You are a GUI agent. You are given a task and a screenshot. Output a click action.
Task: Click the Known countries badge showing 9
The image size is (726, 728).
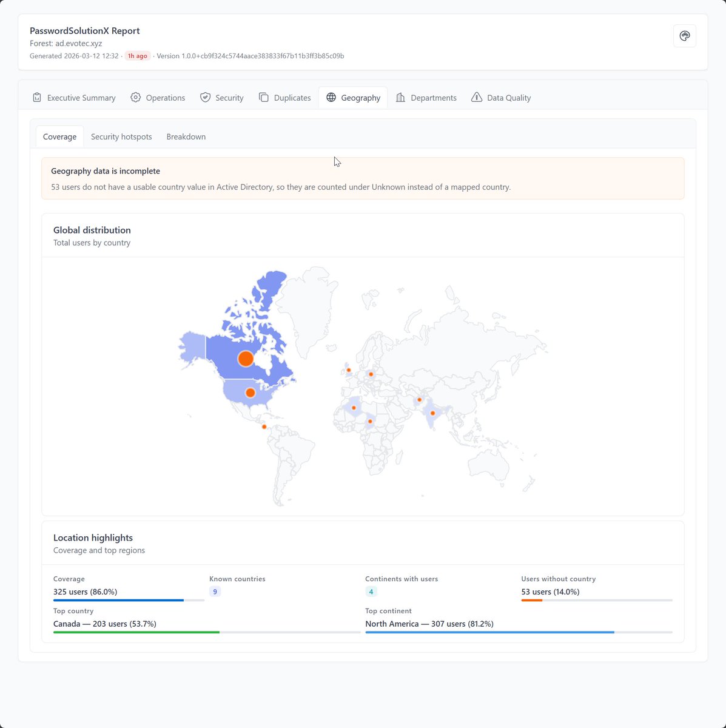[215, 591]
